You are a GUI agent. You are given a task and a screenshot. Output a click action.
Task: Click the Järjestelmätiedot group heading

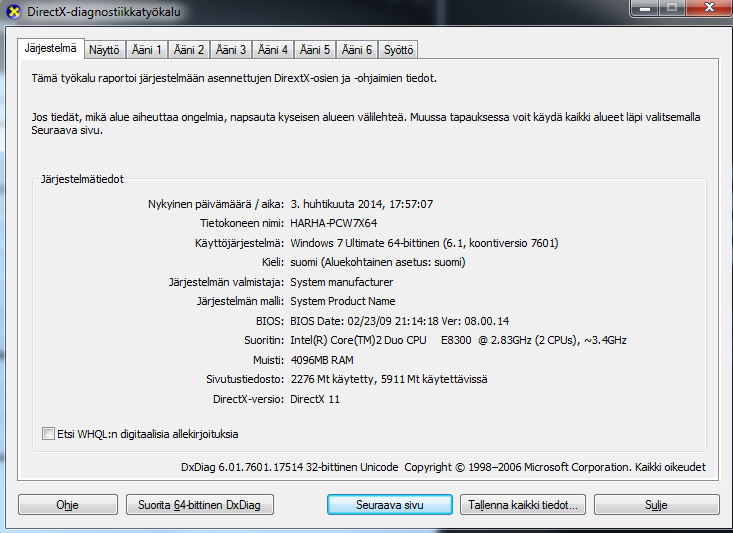82,179
